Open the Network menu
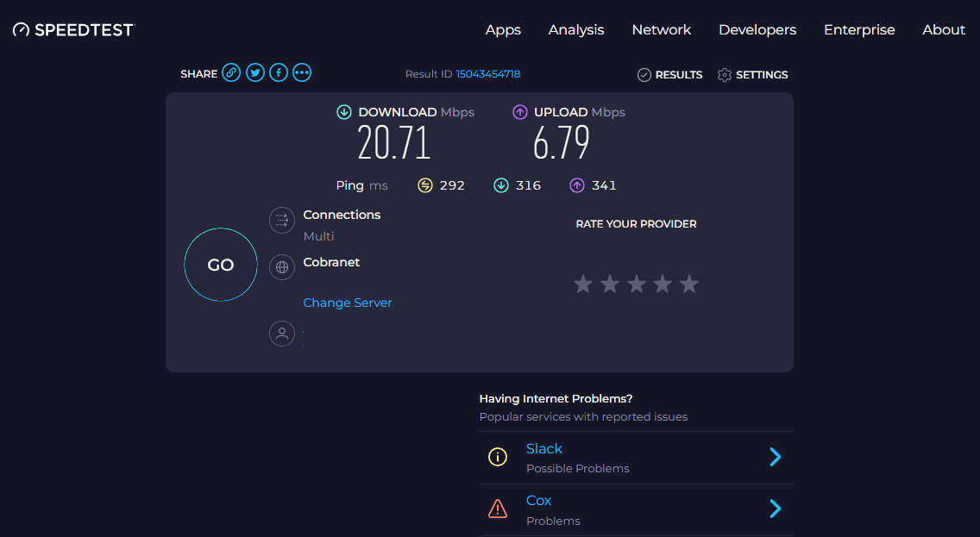The width and height of the screenshot is (980, 537). (x=661, y=29)
